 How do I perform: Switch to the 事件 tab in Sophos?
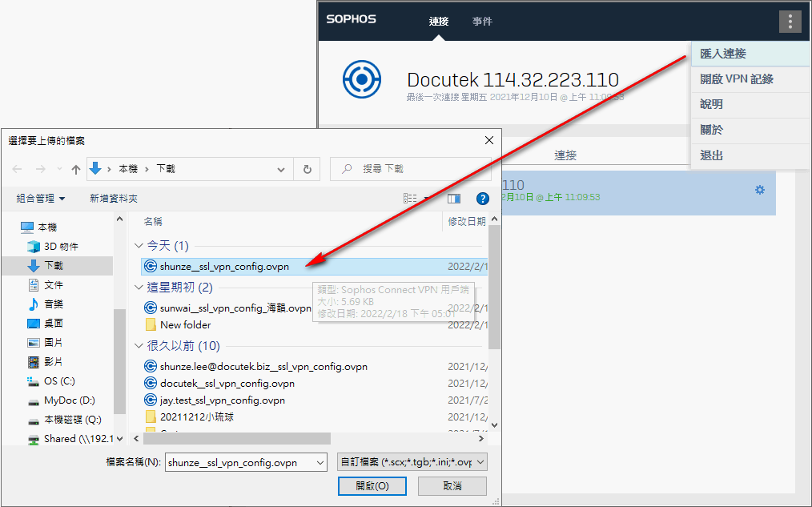pyautogui.click(x=482, y=22)
